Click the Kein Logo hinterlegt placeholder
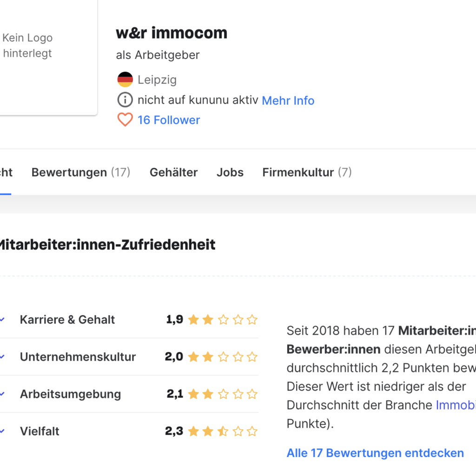Screen dimensions: 476x476 coord(28,46)
